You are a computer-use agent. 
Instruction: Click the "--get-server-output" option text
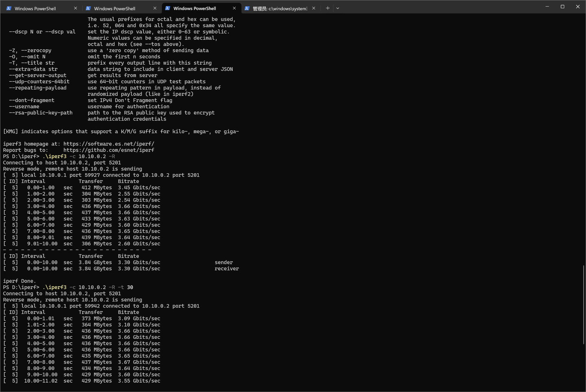point(38,75)
